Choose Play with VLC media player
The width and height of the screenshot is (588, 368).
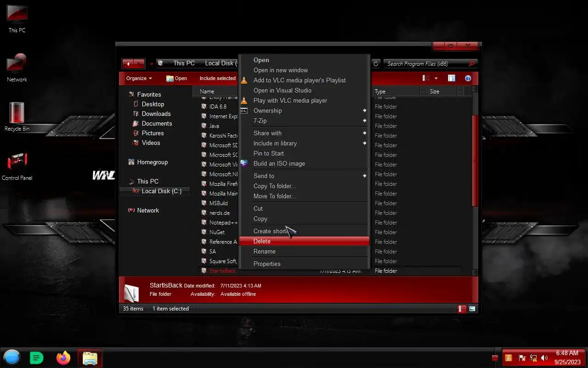coord(305,100)
